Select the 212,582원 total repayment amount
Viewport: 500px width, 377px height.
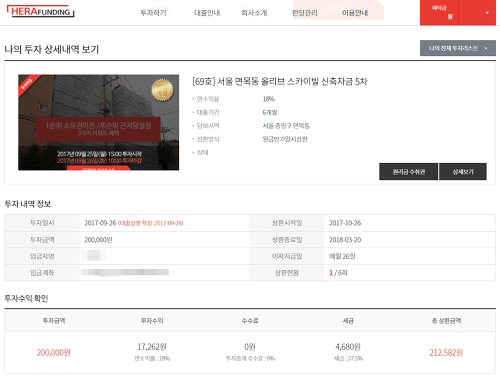click(x=446, y=352)
